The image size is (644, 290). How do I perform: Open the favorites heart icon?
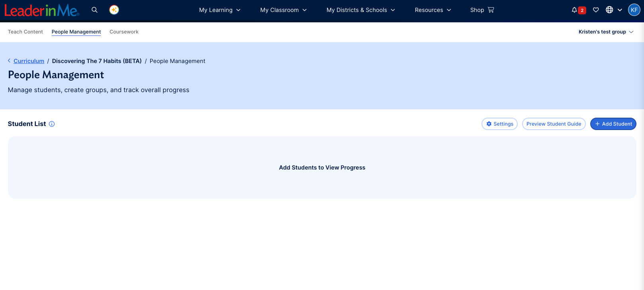[596, 10]
